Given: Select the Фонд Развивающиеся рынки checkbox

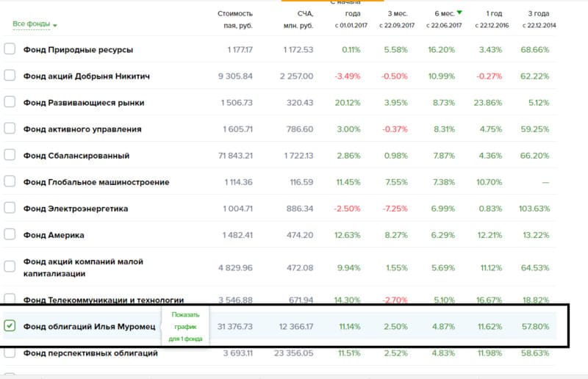Looking at the screenshot, I should [10, 102].
